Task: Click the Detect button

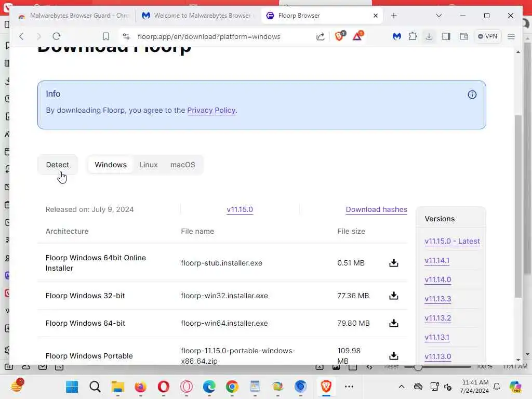Action: 57,165
